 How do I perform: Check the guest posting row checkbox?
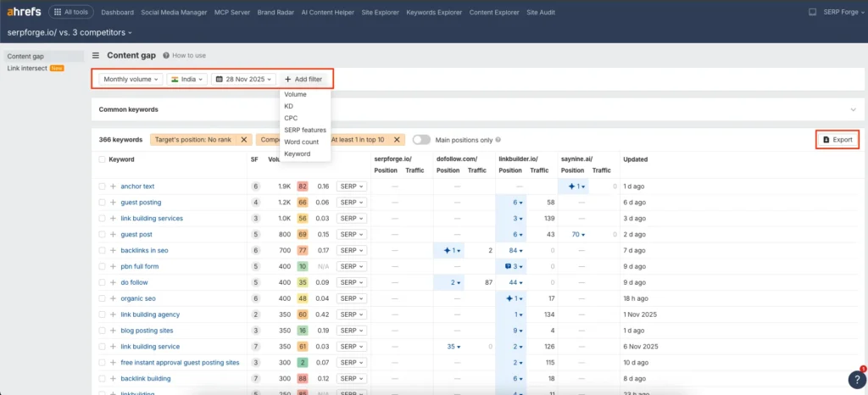(x=102, y=203)
